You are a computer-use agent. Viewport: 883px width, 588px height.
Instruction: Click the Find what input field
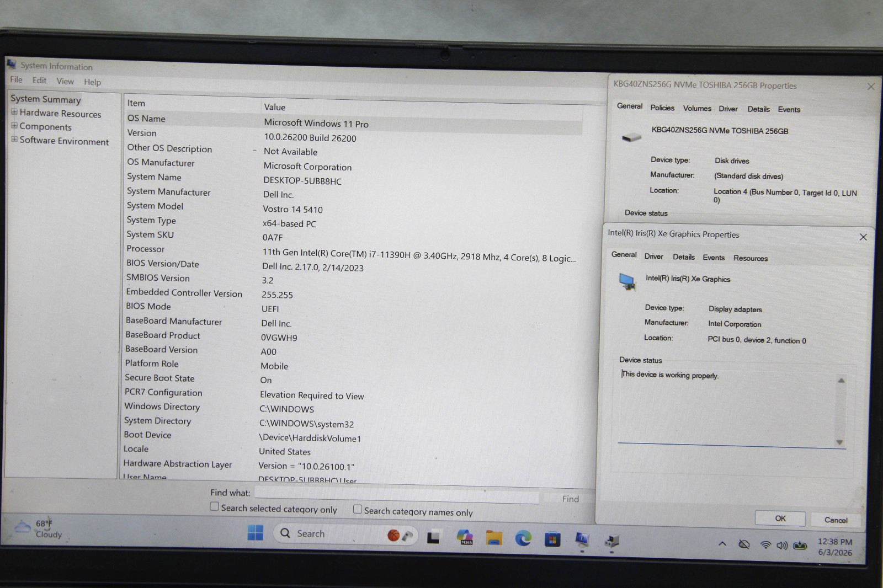pyautogui.click(x=396, y=495)
